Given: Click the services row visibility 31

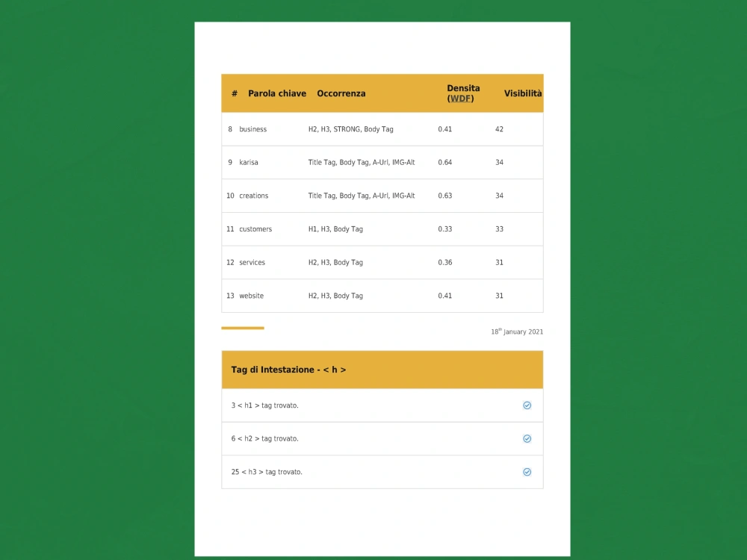Looking at the screenshot, I should click(x=499, y=262).
